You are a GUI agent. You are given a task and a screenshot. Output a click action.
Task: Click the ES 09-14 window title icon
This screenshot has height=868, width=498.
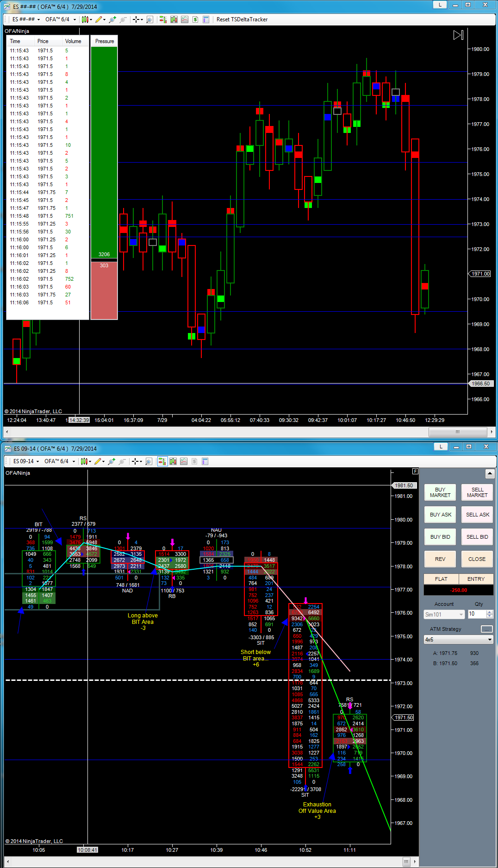[7, 448]
